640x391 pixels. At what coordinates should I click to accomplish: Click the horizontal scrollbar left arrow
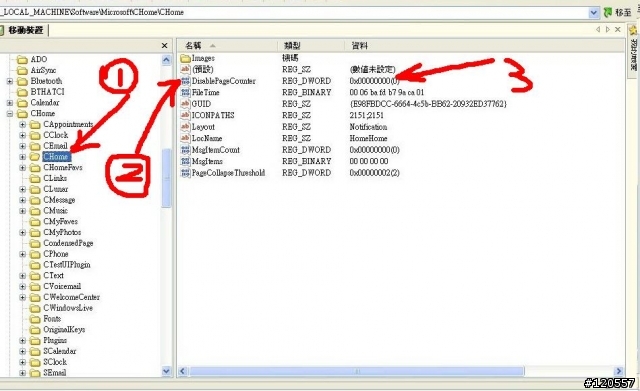(182, 371)
